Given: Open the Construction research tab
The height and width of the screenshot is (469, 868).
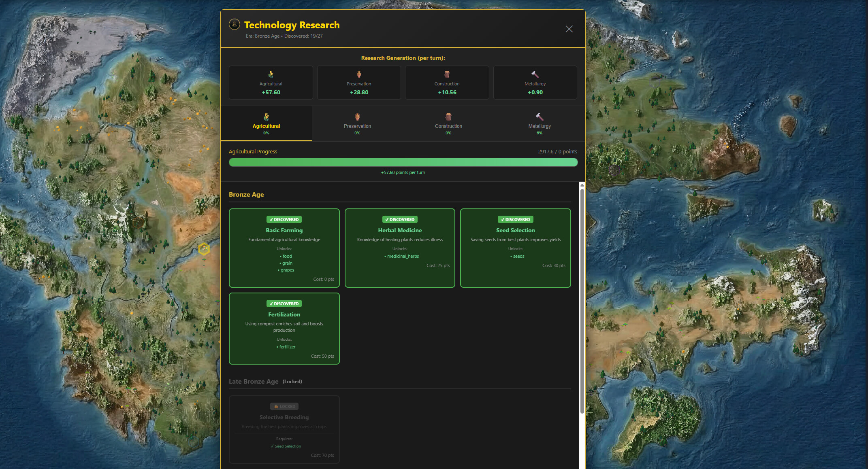Looking at the screenshot, I should tap(448, 123).
